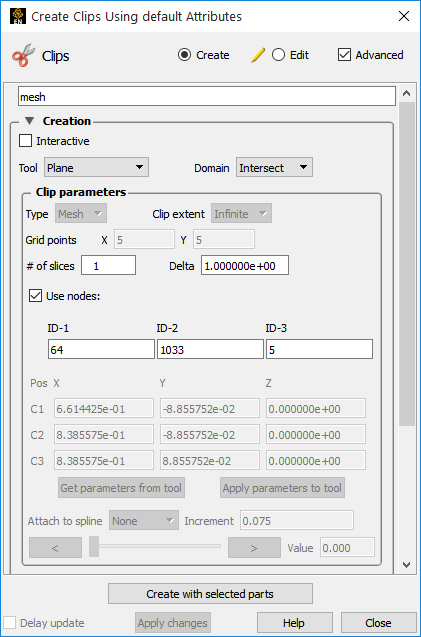Click the ID-2 field containing 1033
421x637 pixels.
coord(210,349)
